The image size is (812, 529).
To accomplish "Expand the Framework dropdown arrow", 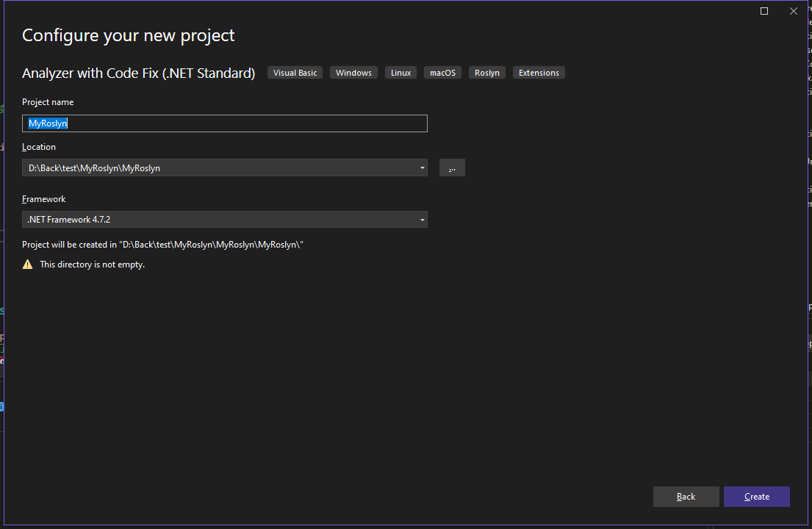I will tap(422, 220).
